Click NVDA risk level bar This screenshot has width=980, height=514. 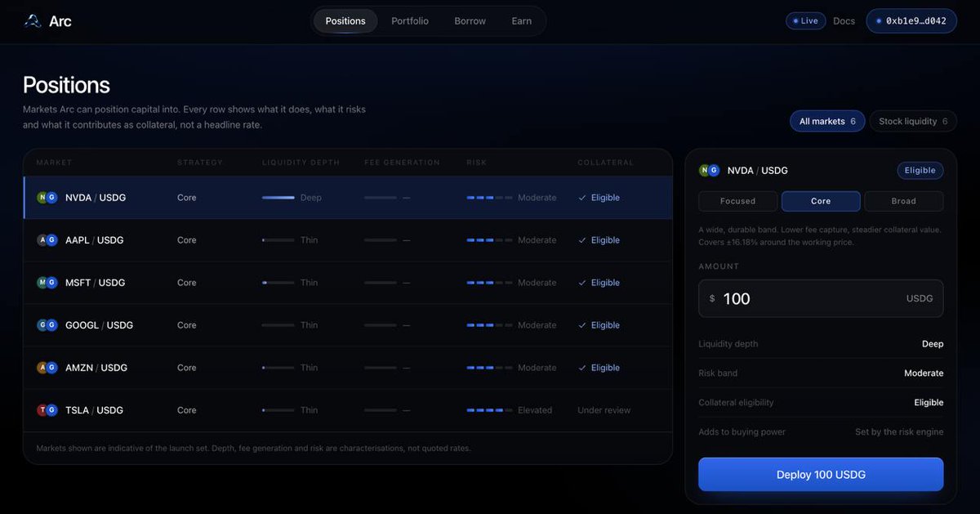490,198
